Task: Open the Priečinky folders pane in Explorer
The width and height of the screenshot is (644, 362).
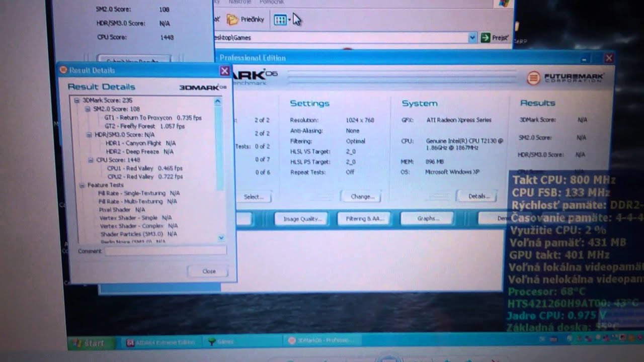Action: click(246, 20)
